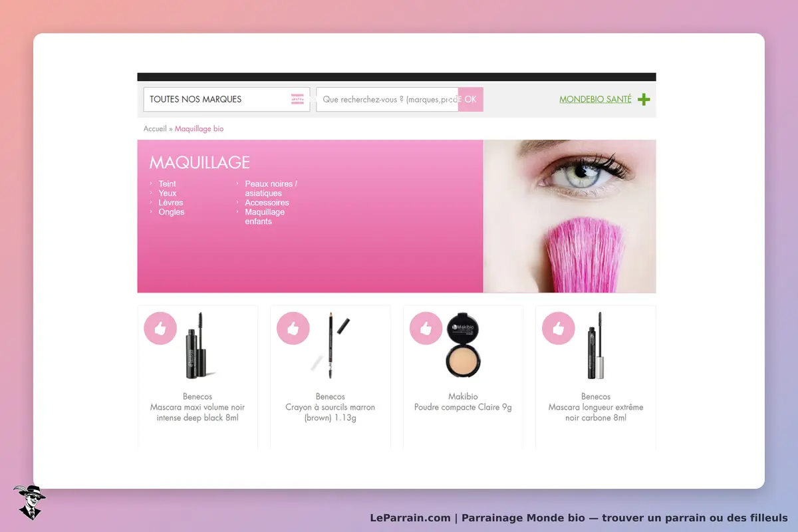Click the Poudre compacte Claire 9g title
Viewport: 798px width, 532px height.
click(463, 407)
